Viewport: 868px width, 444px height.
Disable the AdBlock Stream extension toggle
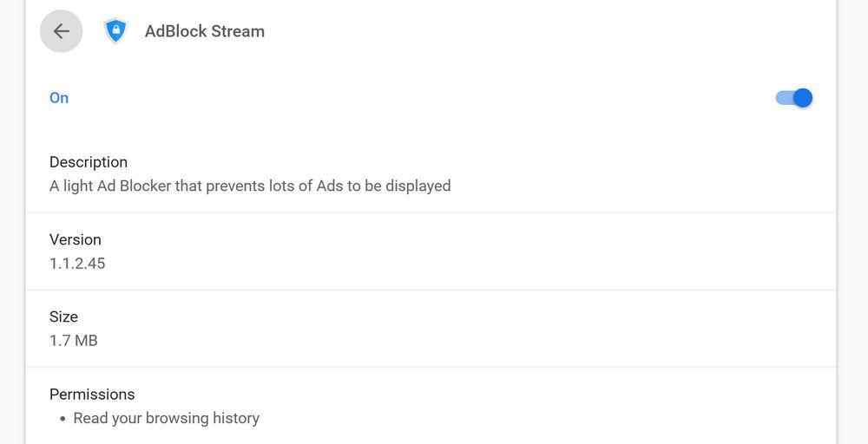pos(794,98)
